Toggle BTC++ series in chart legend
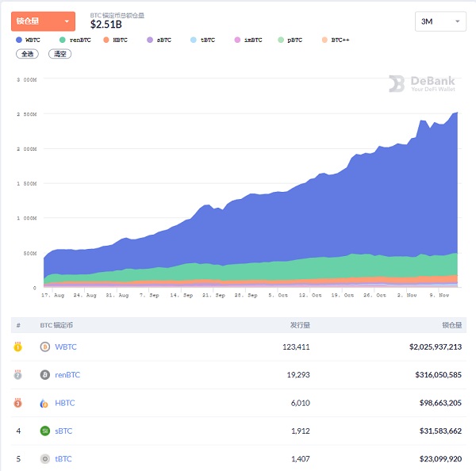 pyautogui.click(x=336, y=40)
